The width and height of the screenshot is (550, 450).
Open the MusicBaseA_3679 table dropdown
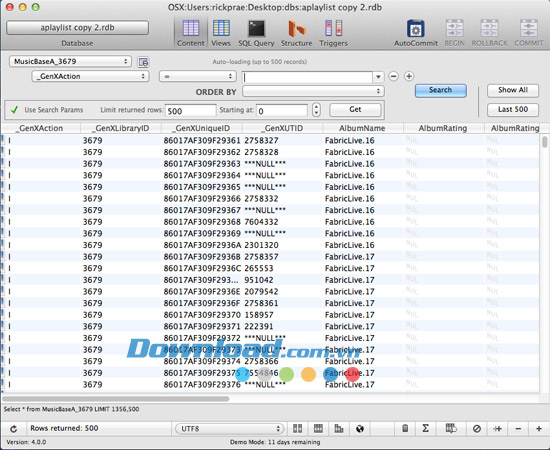click(70, 61)
